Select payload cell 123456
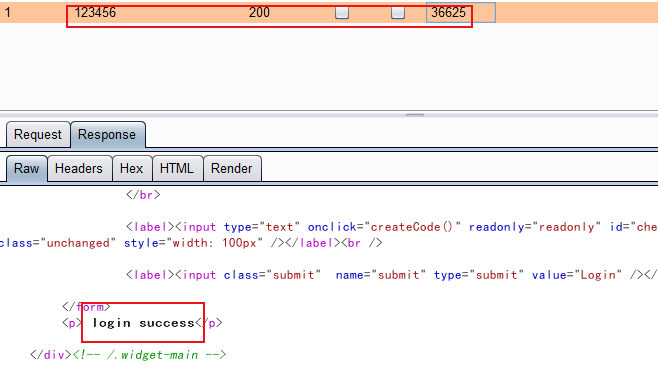Image resolution: width=658 pixels, height=371 pixels. (x=95, y=13)
